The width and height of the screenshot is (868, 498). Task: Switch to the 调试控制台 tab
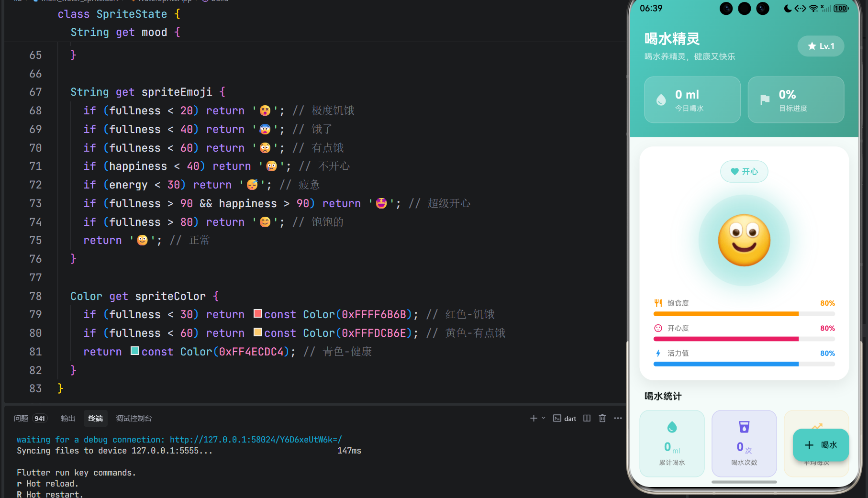(x=133, y=418)
